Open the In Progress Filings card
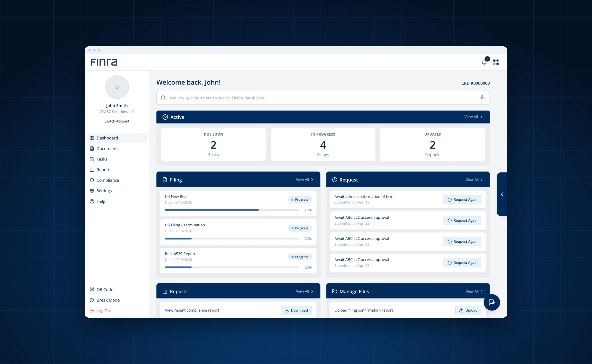Screen dimensions: 592x364 (323, 144)
